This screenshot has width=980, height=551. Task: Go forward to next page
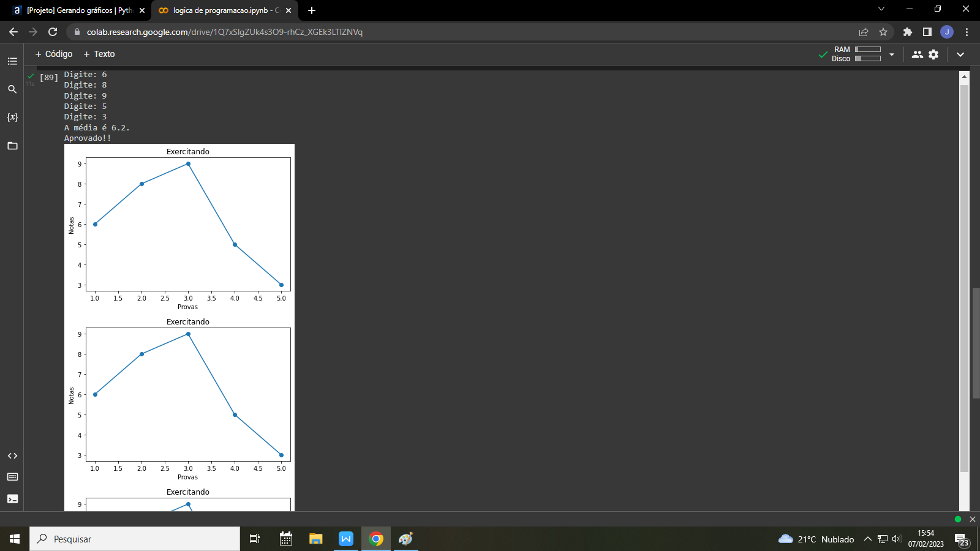(33, 32)
